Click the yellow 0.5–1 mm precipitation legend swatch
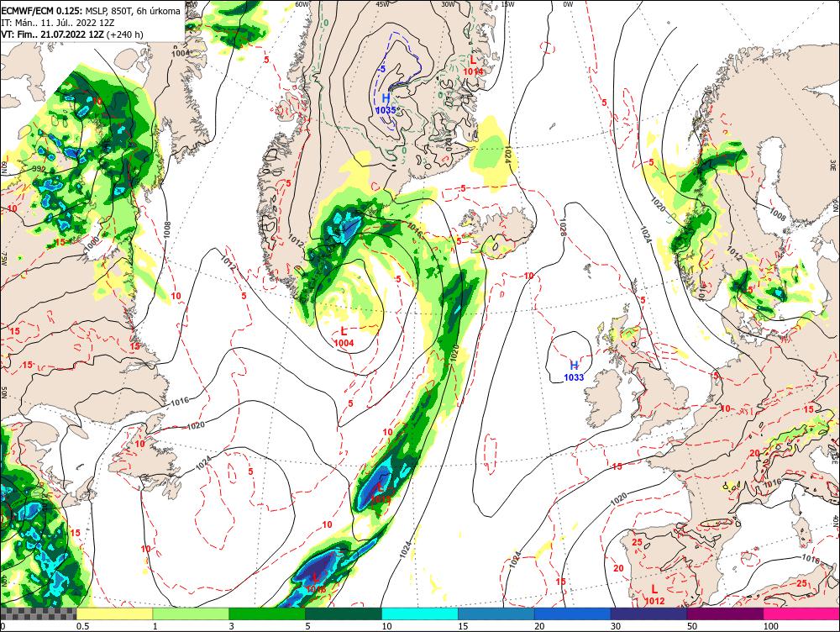The height and width of the screenshot is (632, 840). pyautogui.click(x=114, y=614)
